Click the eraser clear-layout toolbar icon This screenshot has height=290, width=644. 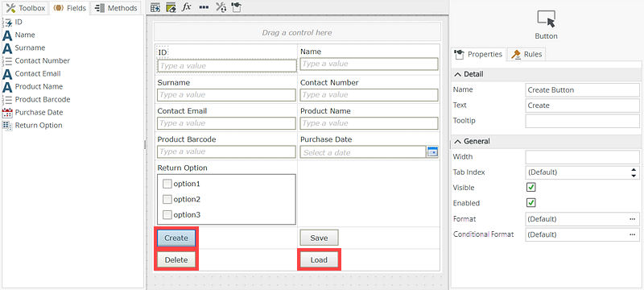coord(171,7)
